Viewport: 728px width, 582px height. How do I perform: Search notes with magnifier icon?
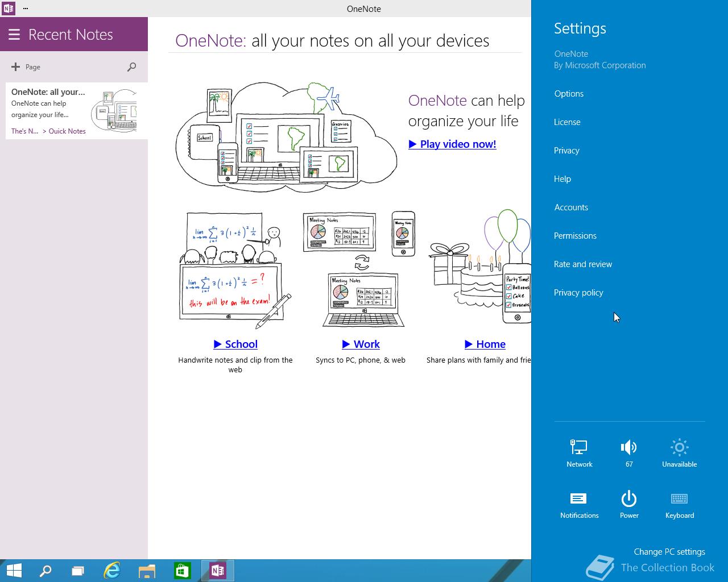pyautogui.click(x=131, y=67)
